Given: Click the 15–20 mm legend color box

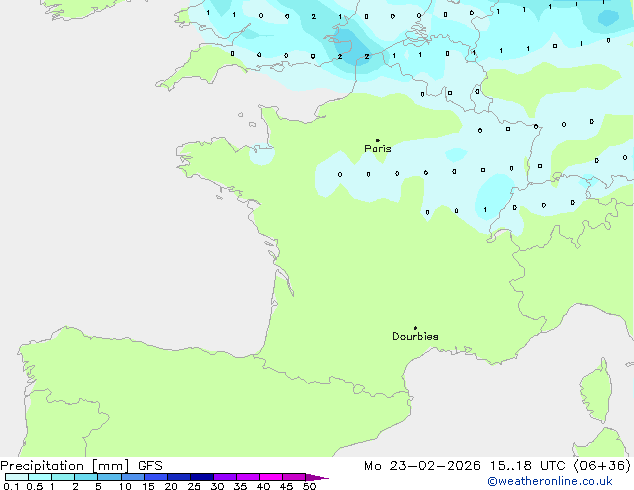Looking at the screenshot, I should (x=156, y=477).
